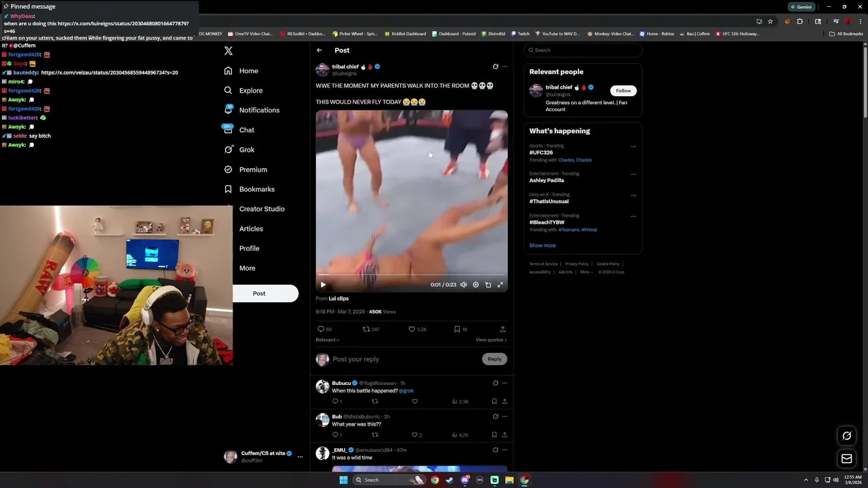Open the Grok floating button

tap(846, 436)
